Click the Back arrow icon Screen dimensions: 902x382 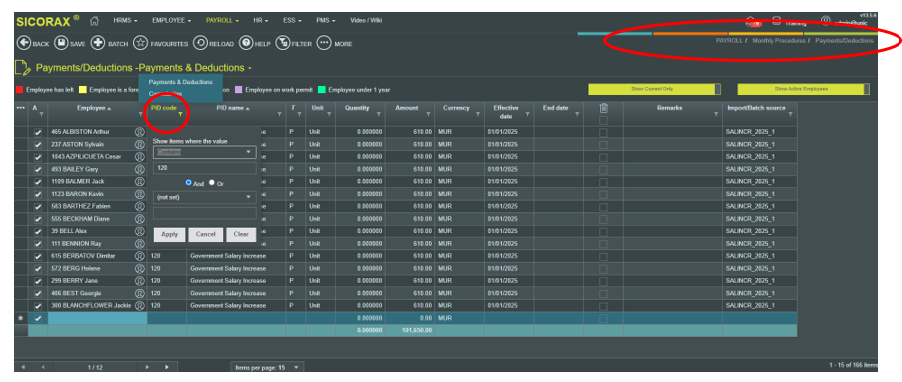[24, 43]
